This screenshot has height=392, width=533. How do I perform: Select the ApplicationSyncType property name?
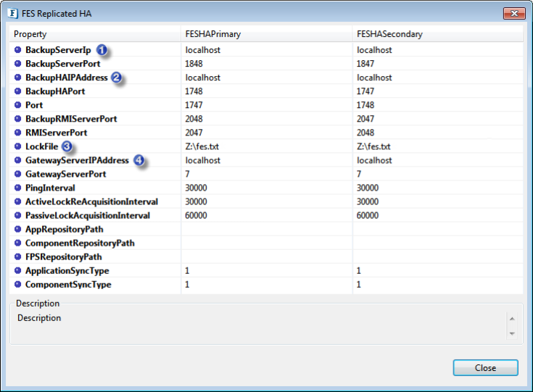pos(67,270)
